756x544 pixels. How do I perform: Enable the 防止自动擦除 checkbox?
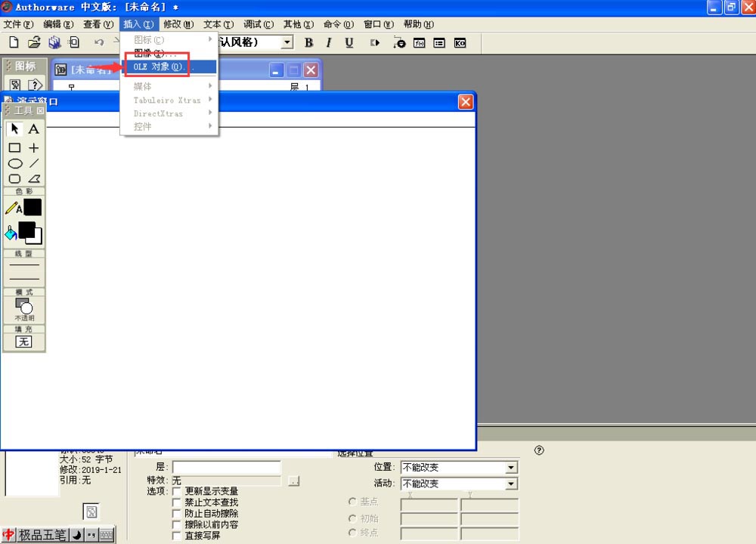(176, 513)
